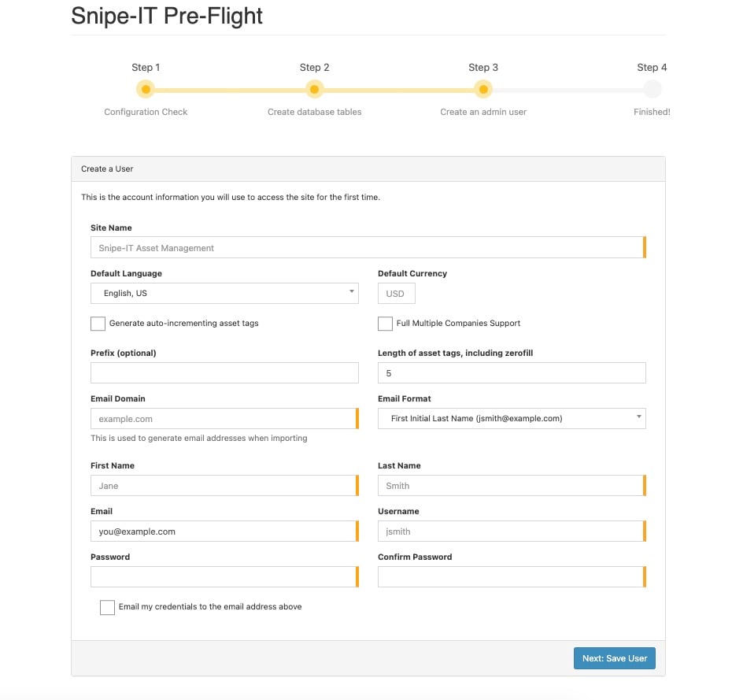This screenshot has height=700, width=732.
Task: Click the Step 2 database tables circle
Action: [314, 89]
